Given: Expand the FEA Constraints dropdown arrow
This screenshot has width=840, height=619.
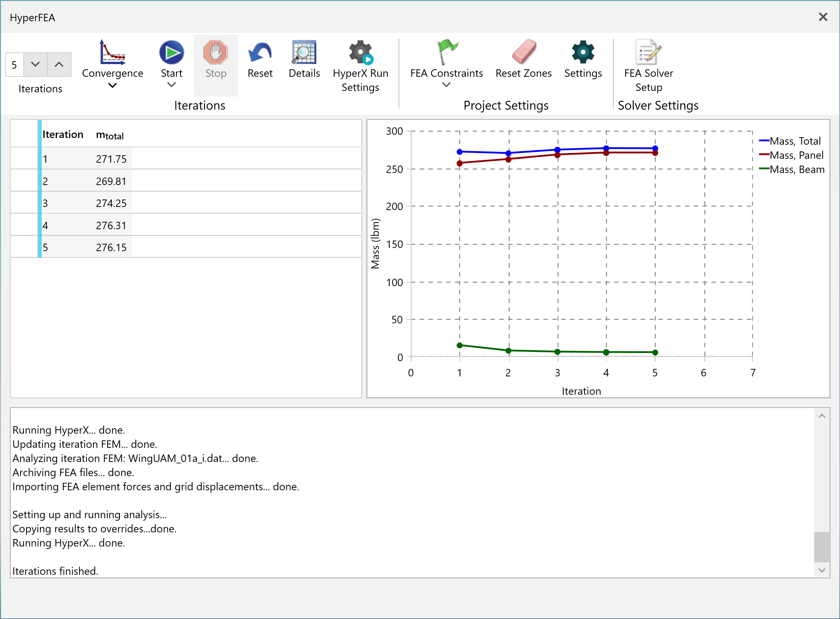Looking at the screenshot, I should click(446, 85).
